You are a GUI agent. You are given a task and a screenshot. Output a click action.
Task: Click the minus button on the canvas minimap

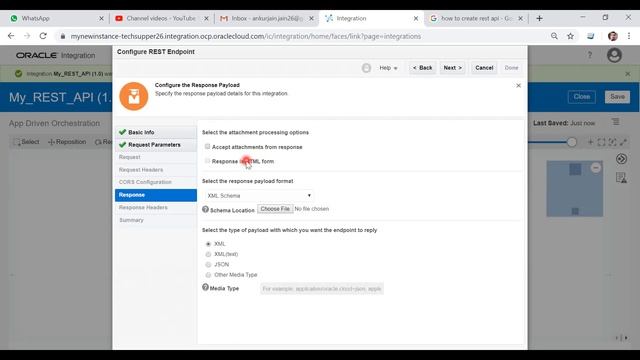pyautogui.click(x=596, y=167)
